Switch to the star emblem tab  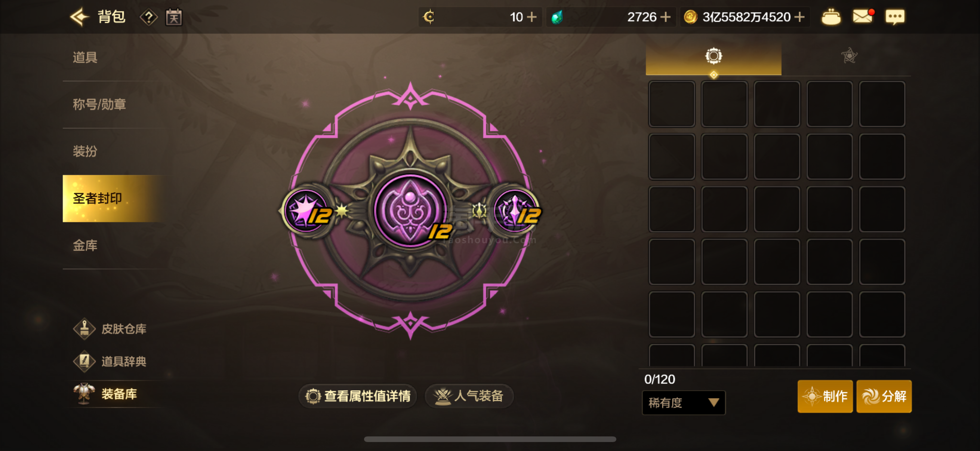[849, 56]
